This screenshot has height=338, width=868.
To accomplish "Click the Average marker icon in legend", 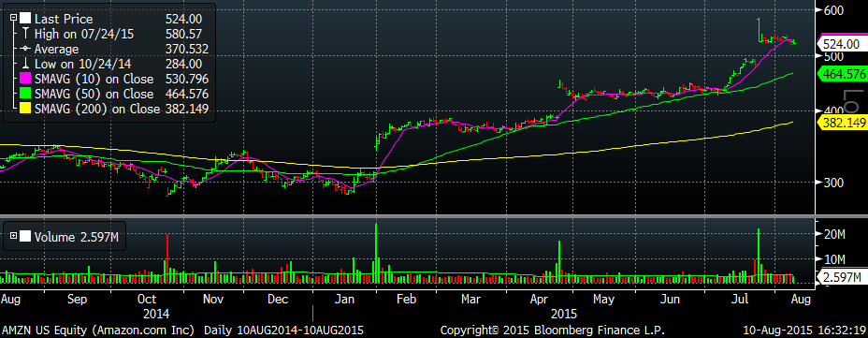I will pyautogui.click(x=25, y=49).
